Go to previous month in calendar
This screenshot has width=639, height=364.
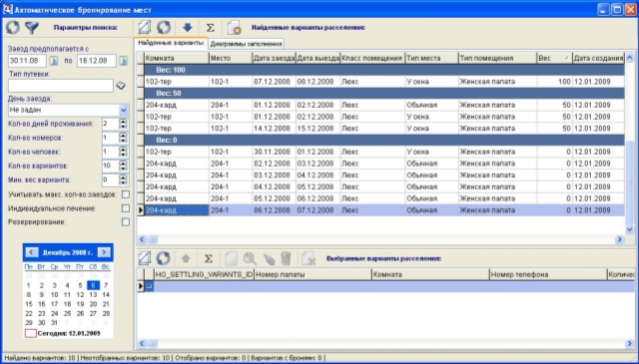tap(31, 252)
